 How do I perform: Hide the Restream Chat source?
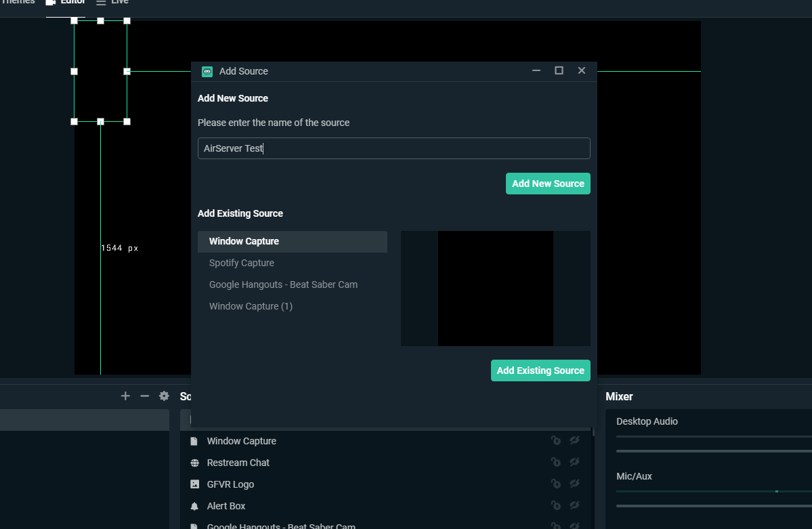pos(574,462)
